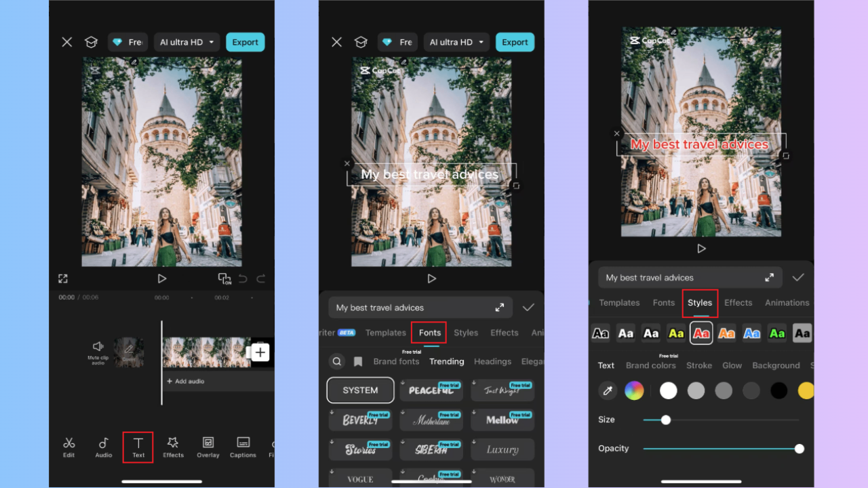Screen dimensions: 868x488
Task: Choose the VOGUE font
Action: [360, 479]
